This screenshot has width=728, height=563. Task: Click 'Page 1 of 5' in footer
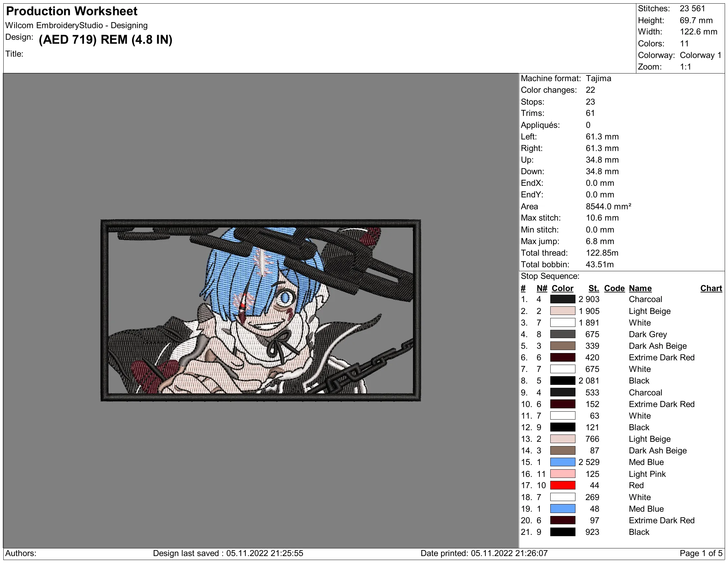701,553
